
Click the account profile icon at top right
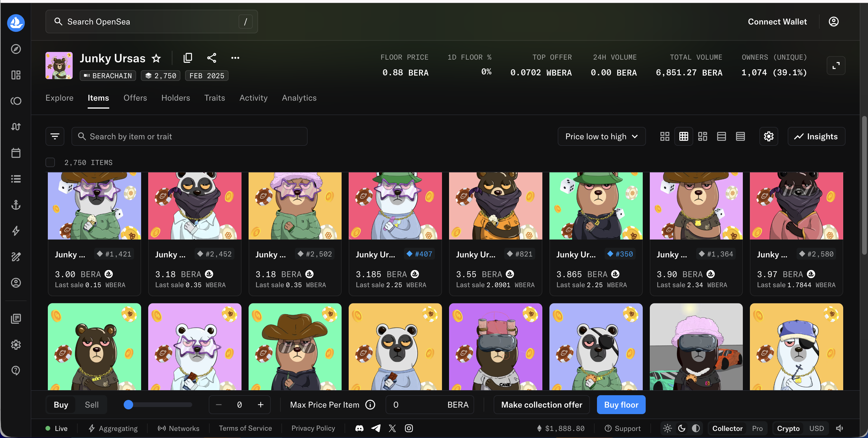click(x=834, y=22)
